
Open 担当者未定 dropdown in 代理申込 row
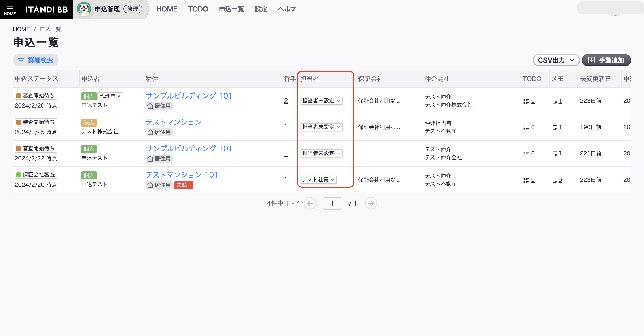pos(321,101)
